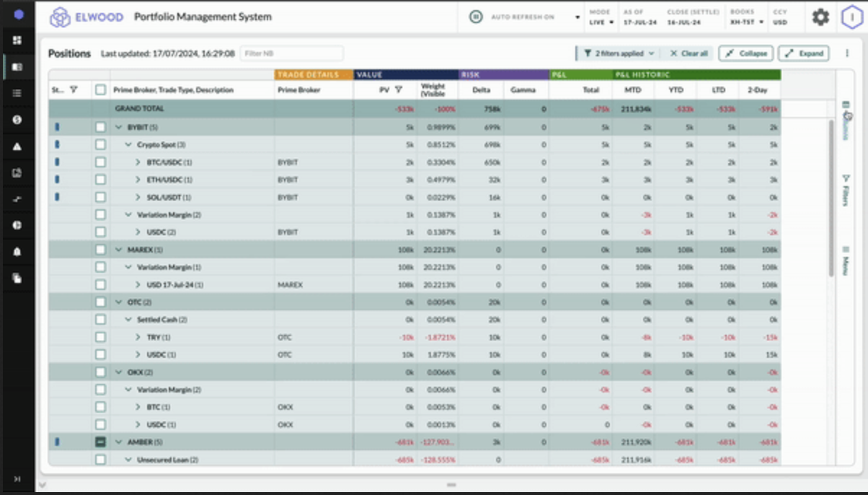This screenshot has width=868, height=495.
Task: Click the Elwood logo in header
Action: pos(87,17)
